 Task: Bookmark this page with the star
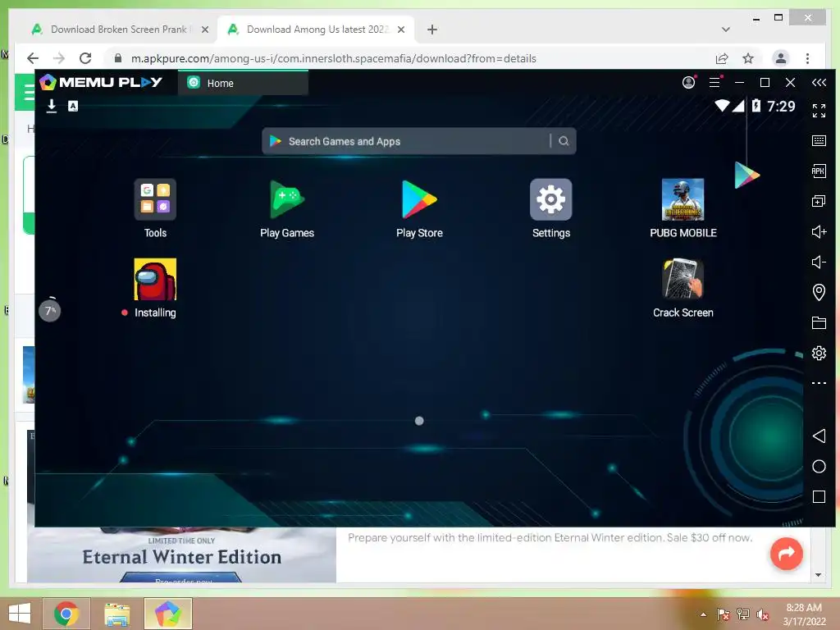(x=748, y=58)
